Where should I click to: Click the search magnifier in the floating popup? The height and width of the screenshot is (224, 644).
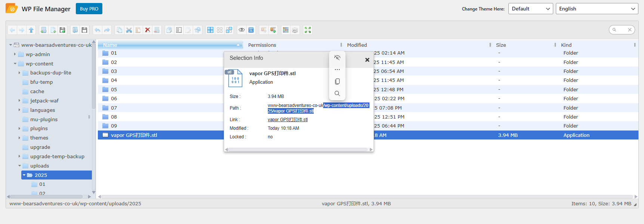pos(337,93)
